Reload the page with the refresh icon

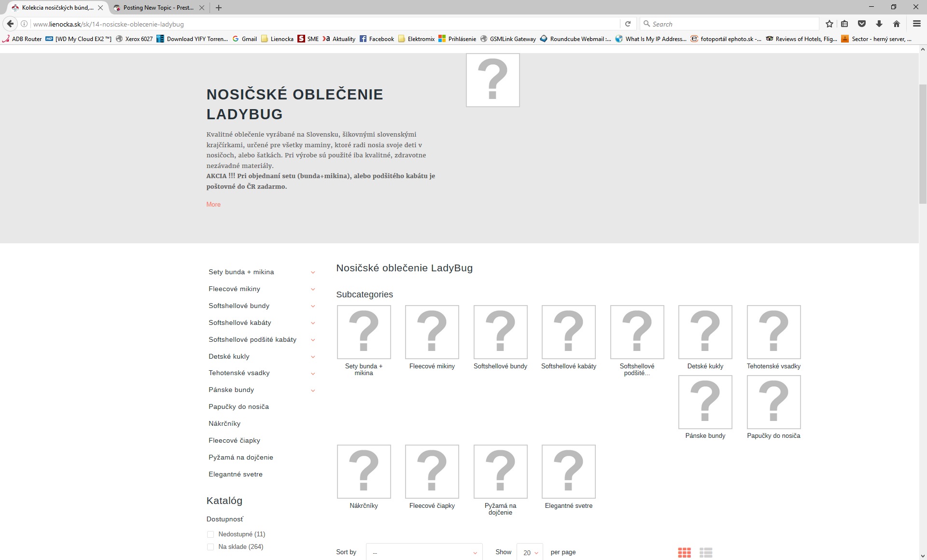[628, 24]
